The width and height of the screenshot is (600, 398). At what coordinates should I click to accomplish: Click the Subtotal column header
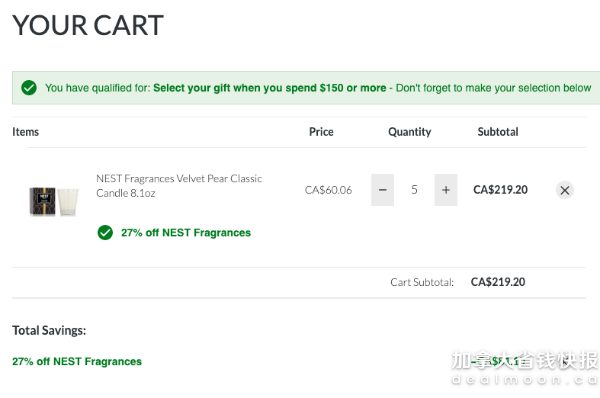pos(498,132)
